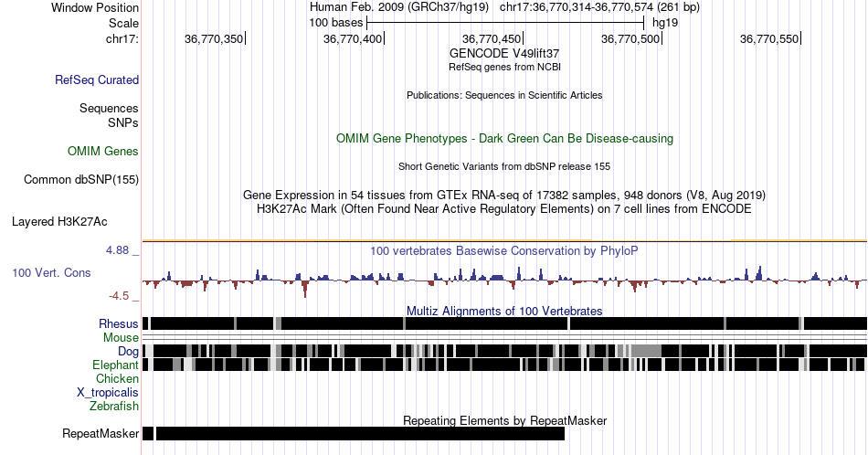Image resolution: width=868 pixels, height=455 pixels.
Task: Click Short Genetic Variants from dbSNP title
Action: click(x=504, y=166)
